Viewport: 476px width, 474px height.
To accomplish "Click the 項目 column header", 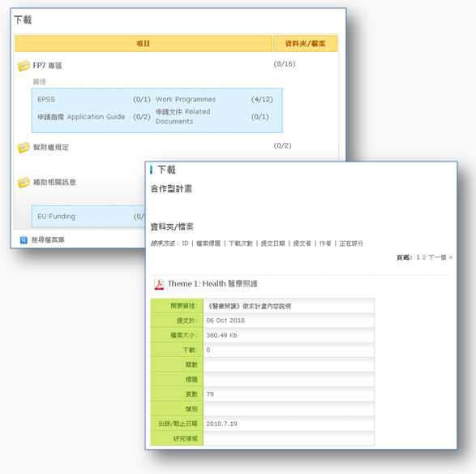I will click(x=144, y=44).
